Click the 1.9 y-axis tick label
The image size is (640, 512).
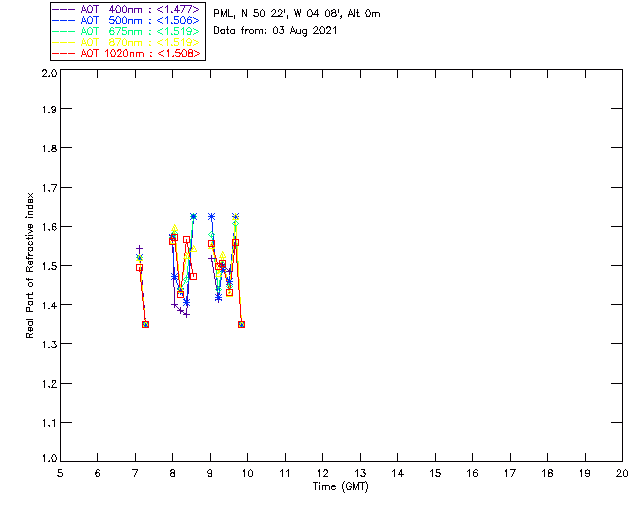point(49,109)
